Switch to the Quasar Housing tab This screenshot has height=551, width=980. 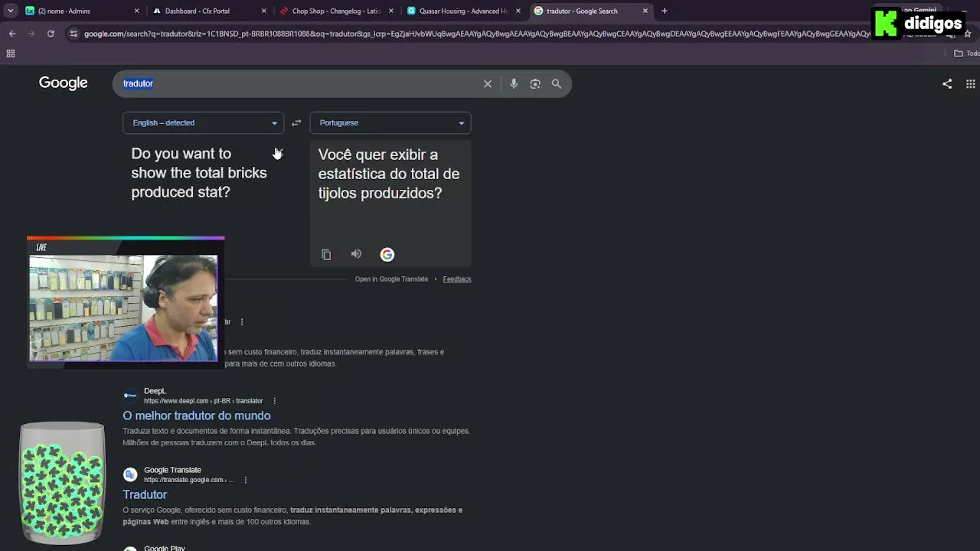click(x=462, y=11)
